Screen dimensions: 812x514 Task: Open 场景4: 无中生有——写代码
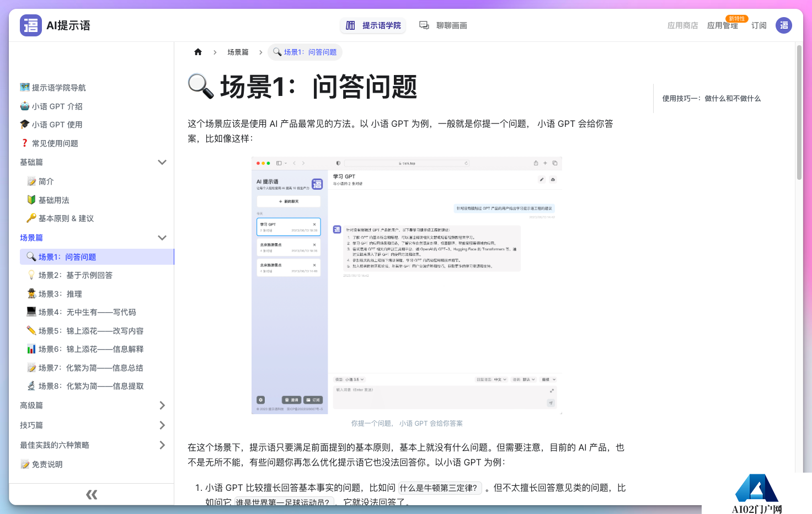pyautogui.click(x=81, y=312)
